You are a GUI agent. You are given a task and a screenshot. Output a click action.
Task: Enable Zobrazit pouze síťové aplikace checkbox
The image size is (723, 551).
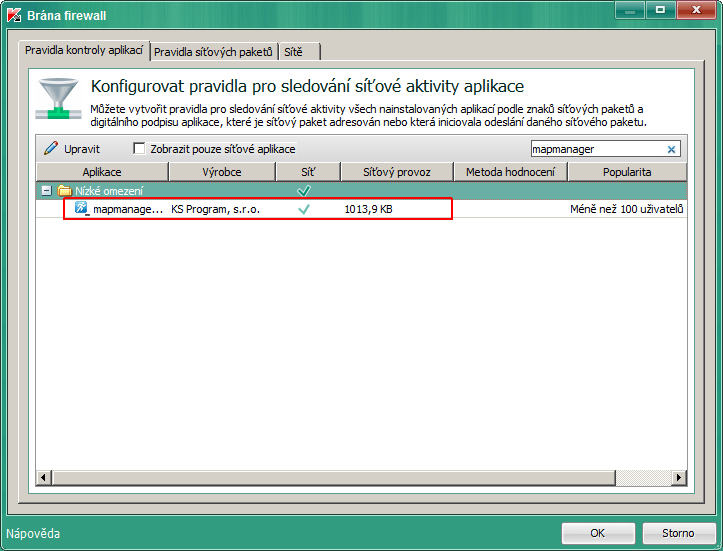[x=139, y=148]
